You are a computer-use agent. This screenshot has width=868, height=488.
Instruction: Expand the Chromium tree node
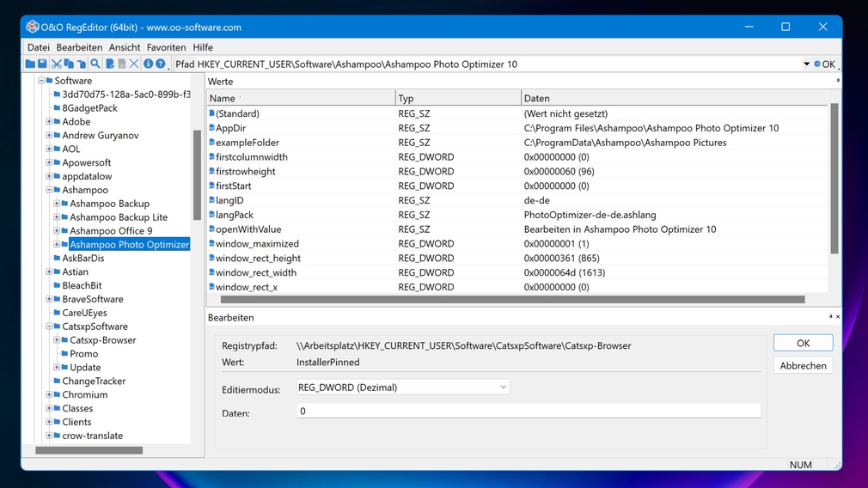coord(49,394)
